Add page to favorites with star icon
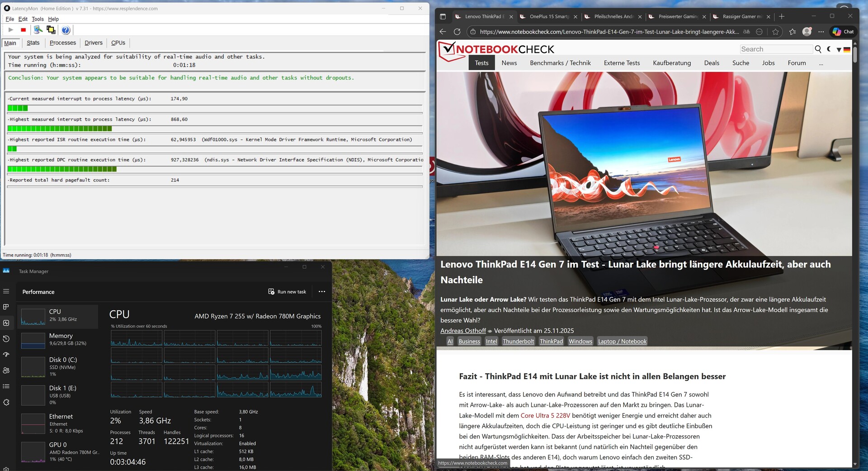 [x=776, y=32]
